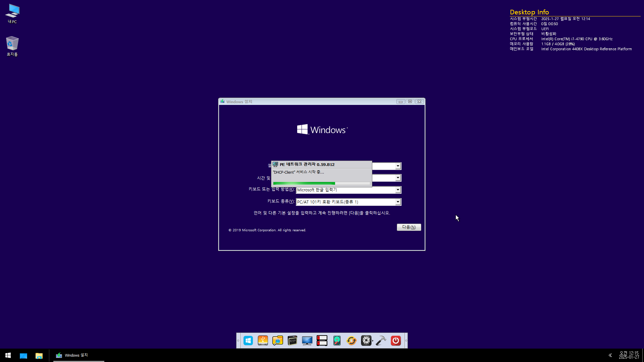This screenshot has width=644, height=362.
Task: Open the time and currency format dropdown
Action: (x=398, y=178)
